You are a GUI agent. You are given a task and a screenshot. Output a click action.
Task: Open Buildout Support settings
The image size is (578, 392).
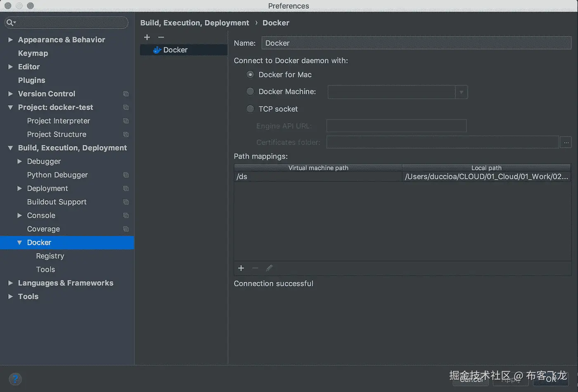pyautogui.click(x=57, y=202)
